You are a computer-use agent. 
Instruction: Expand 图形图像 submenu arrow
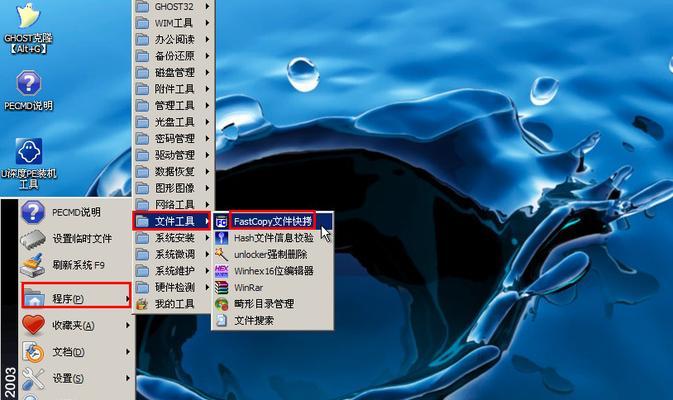coord(207,188)
